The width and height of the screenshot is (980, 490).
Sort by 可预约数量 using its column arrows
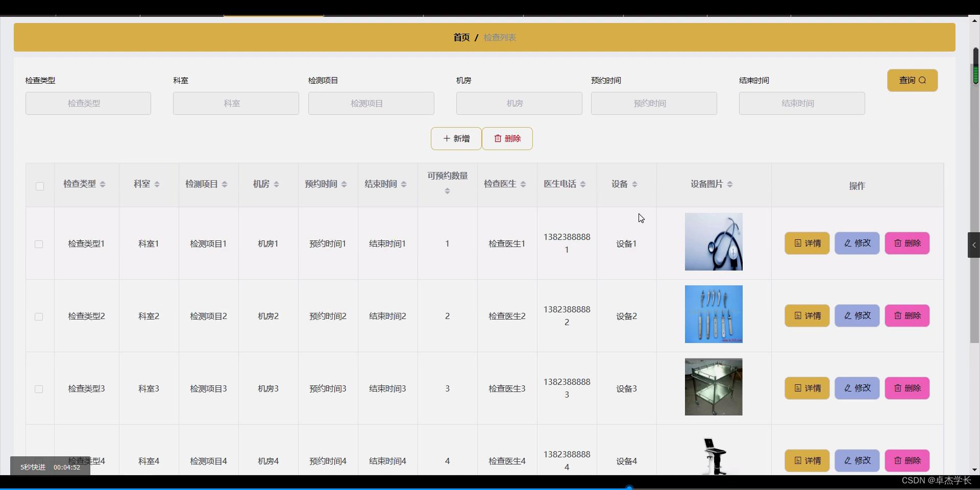(x=447, y=191)
